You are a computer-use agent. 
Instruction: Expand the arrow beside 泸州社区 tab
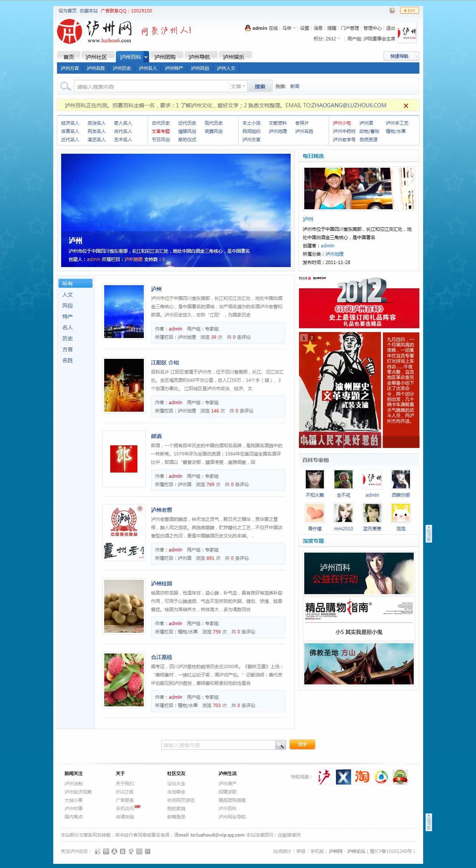[x=112, y=57]
